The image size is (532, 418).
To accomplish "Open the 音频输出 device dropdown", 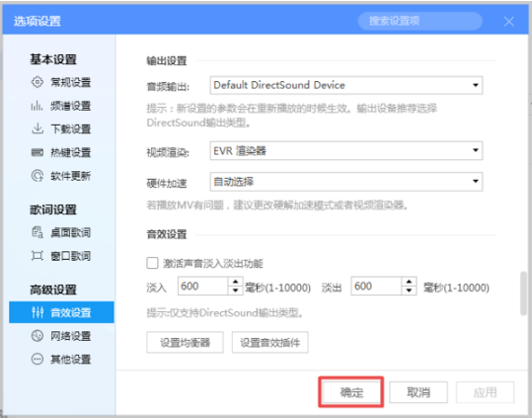I will (346, 85).
